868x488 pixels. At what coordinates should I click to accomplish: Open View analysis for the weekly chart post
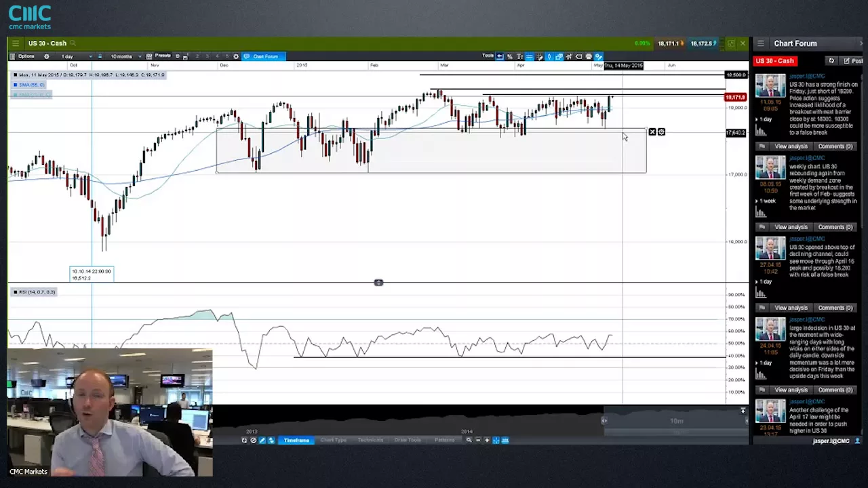pyautogui.click(x=791, y=227)
